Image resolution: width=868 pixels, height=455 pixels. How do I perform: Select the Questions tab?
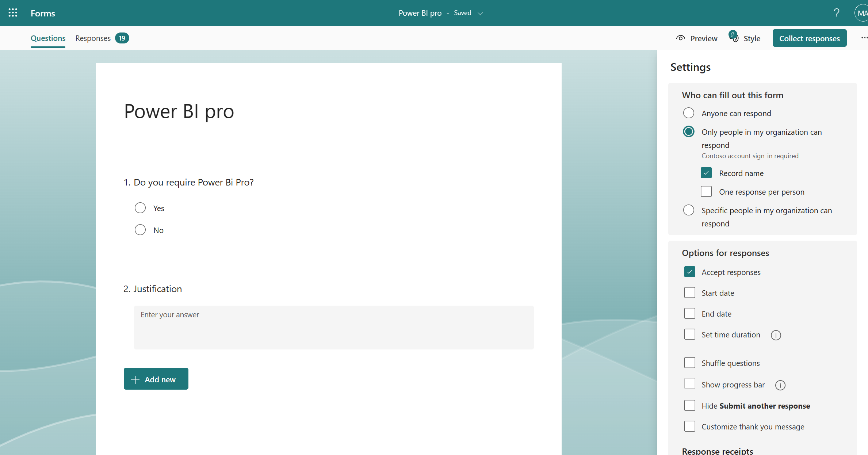click(x=48, y=38)
